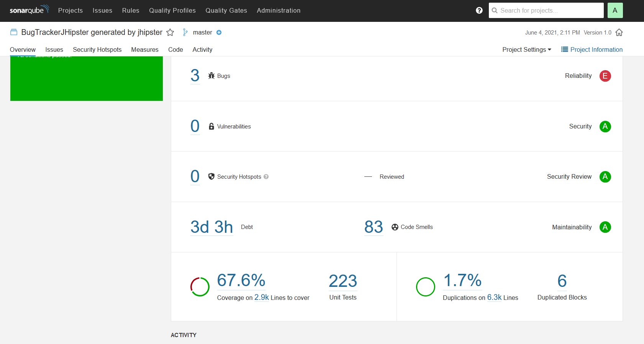
Task: Click the home icon beside Version 1.0
Action: [x=619, y=33]
